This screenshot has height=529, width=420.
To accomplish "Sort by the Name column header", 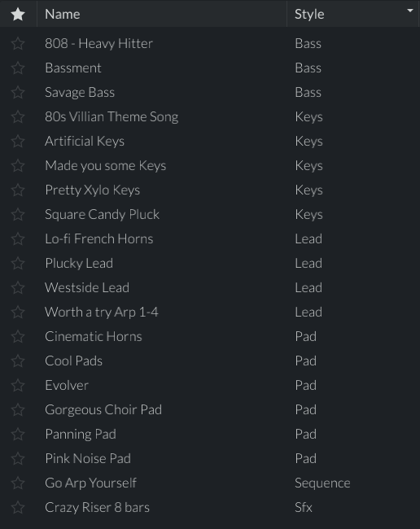I will point(162,14).
